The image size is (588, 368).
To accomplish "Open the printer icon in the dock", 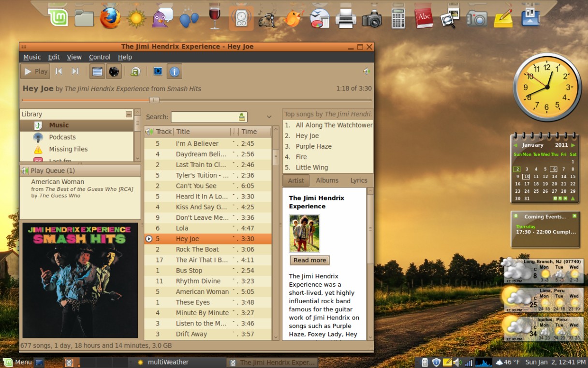I will tap(346, 18).
